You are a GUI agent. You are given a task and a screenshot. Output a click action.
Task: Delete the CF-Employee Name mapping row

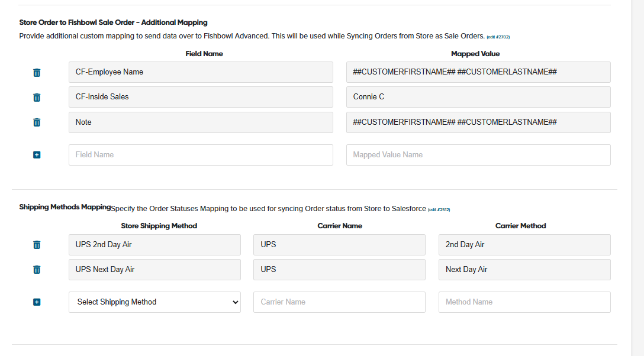(37, 73)
